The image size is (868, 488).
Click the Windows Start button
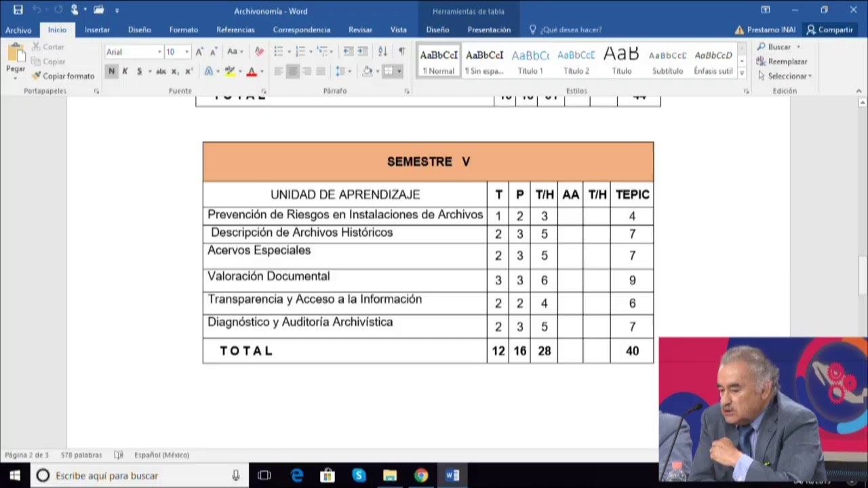[15, 476]
